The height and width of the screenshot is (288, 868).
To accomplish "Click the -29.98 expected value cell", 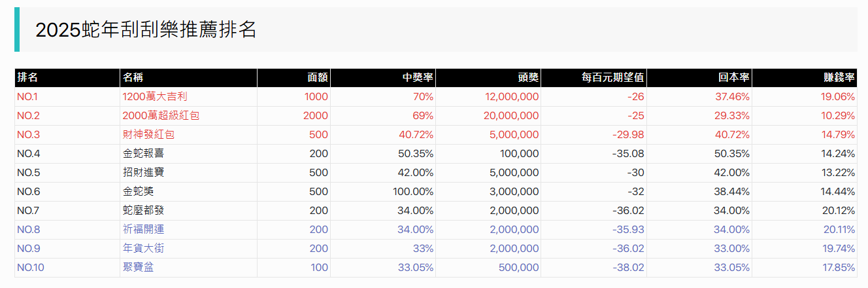I will pos(593,135).
